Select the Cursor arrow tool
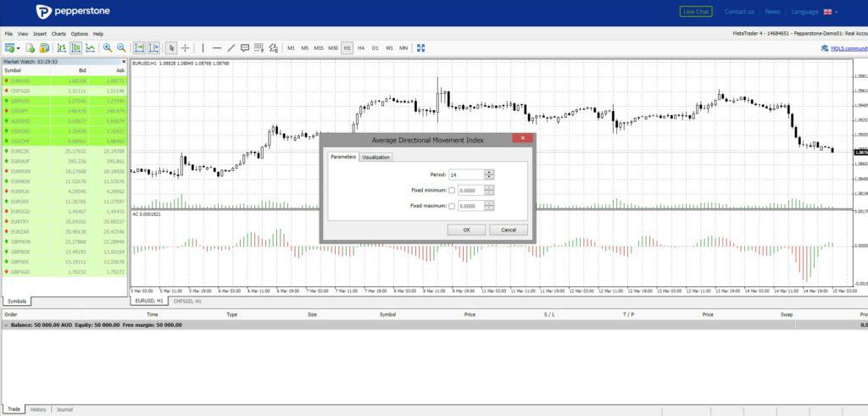 171,48
